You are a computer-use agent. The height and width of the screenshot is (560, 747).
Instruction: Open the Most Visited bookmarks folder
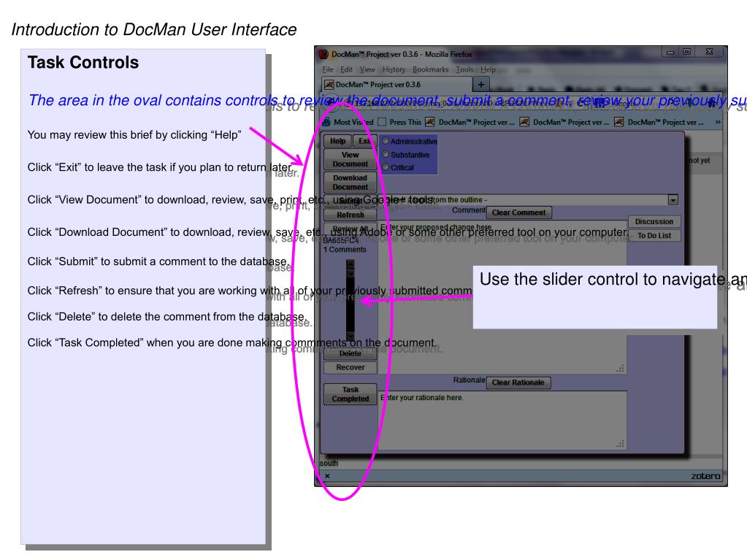348,123
